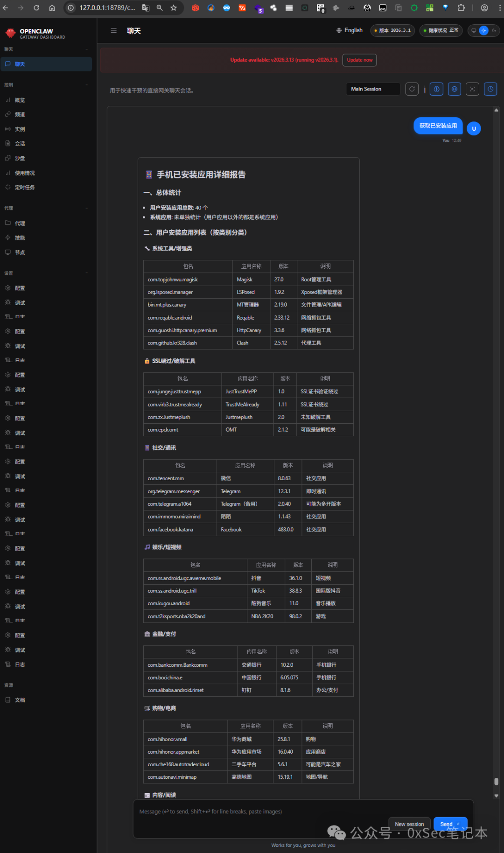Open the Main Session dropdown
This screenshot has height=853, width=504.
click(x=373, y=89)
